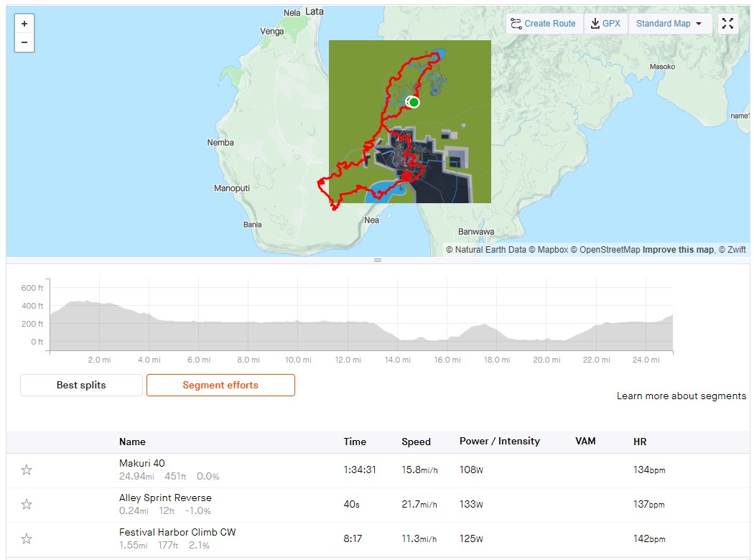The height and width of the screenshot is (560, 754).
Task: Toggle fullscreen map view
Action: [727, 24]
